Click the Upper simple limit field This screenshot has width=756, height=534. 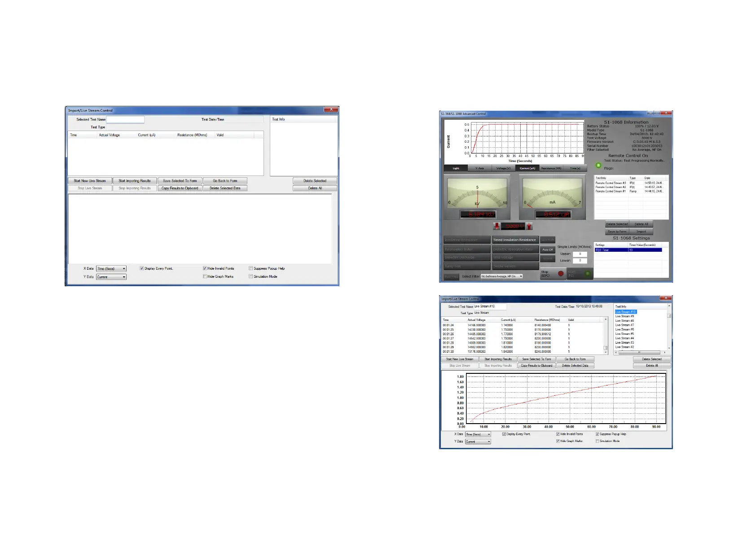tap(580, 254)
